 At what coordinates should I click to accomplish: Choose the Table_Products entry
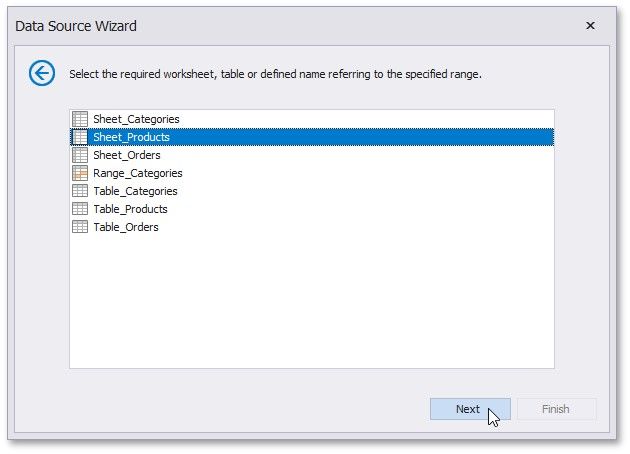pyautogui.click(x=130, y=209)
